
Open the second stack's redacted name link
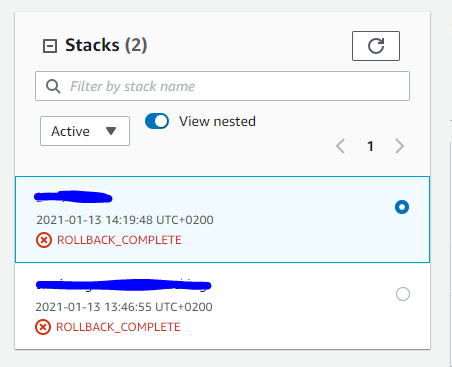click(x=123, y=285)
